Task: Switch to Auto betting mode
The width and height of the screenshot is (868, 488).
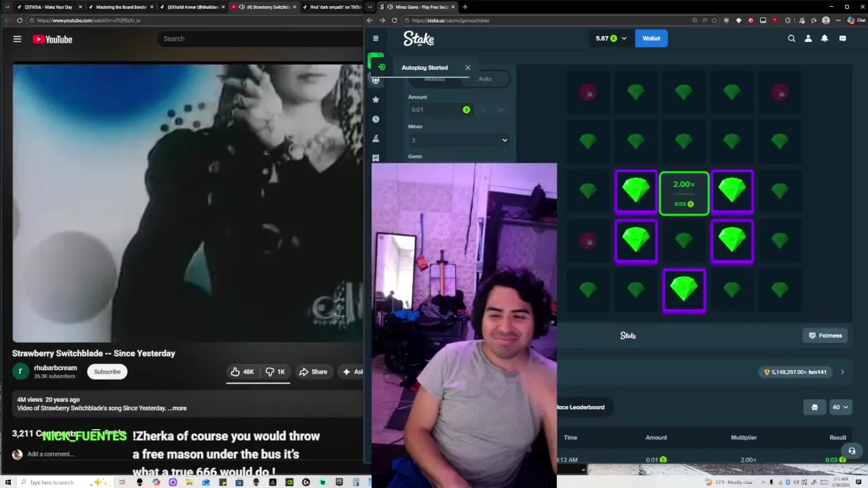Action: click(x=485, y=79)
